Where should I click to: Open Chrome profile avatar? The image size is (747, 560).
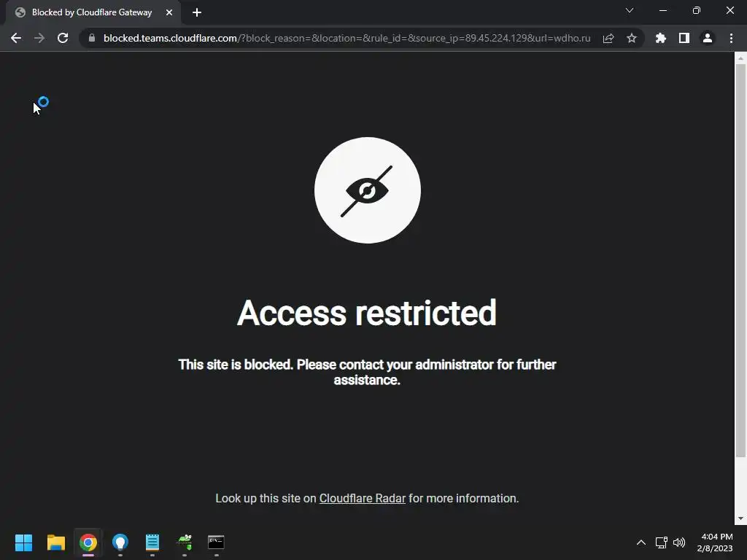[x=708, y=38]
